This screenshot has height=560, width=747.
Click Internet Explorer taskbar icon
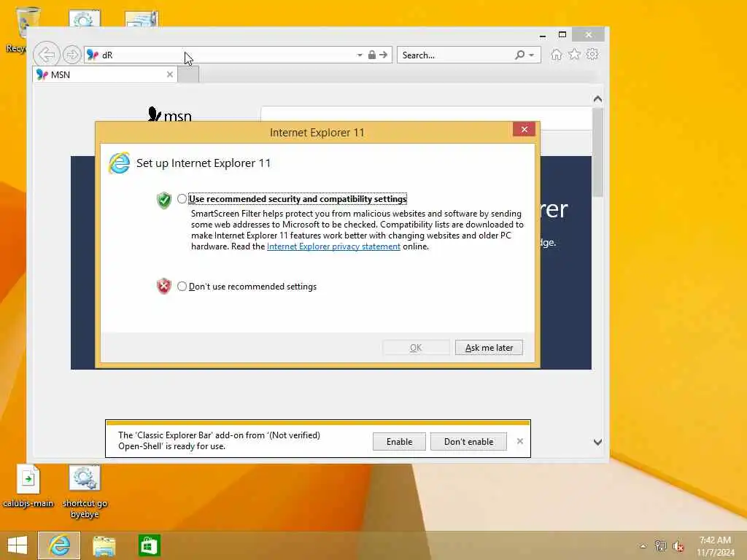click(x=59, y=545)
